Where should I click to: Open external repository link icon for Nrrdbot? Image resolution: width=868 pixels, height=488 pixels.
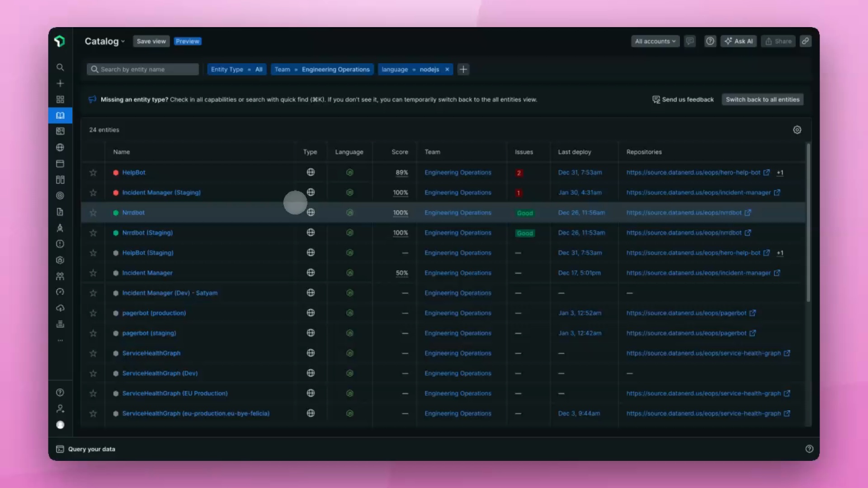(748, 213)
